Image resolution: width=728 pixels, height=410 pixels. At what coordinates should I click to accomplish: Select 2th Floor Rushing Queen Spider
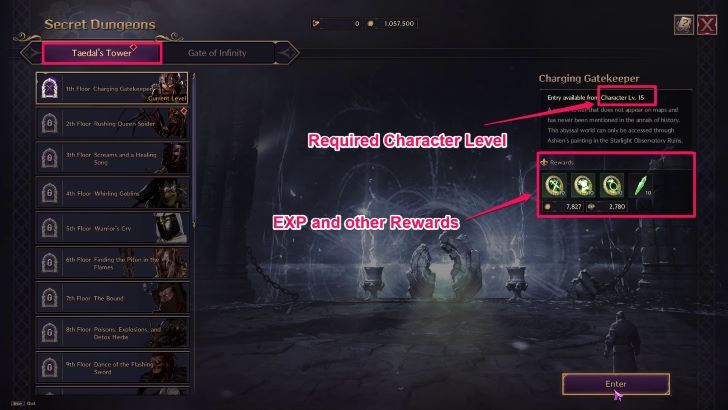[113, 124]
